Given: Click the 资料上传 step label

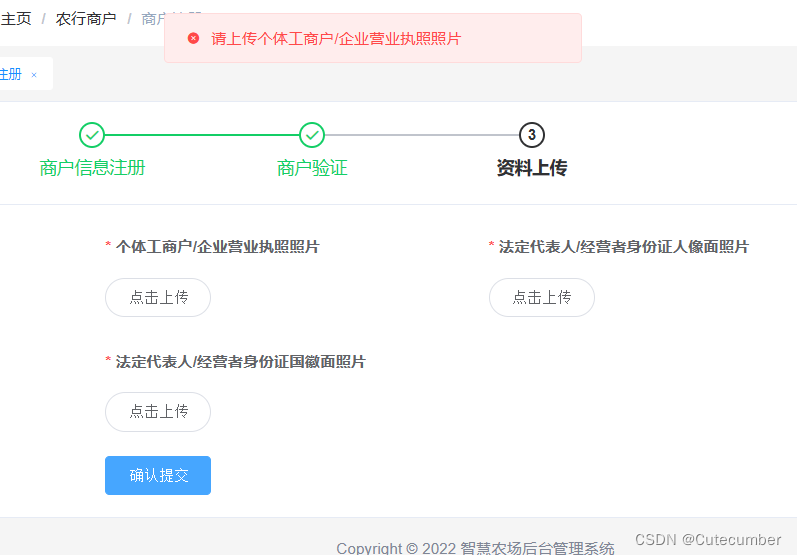Looking at the screenshot, I should (532, 168).
